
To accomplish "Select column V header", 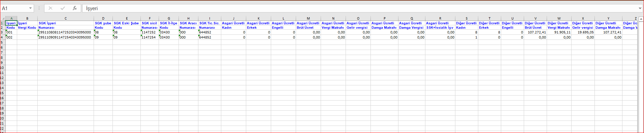I will pyautogui.click(x=535, y=19).
